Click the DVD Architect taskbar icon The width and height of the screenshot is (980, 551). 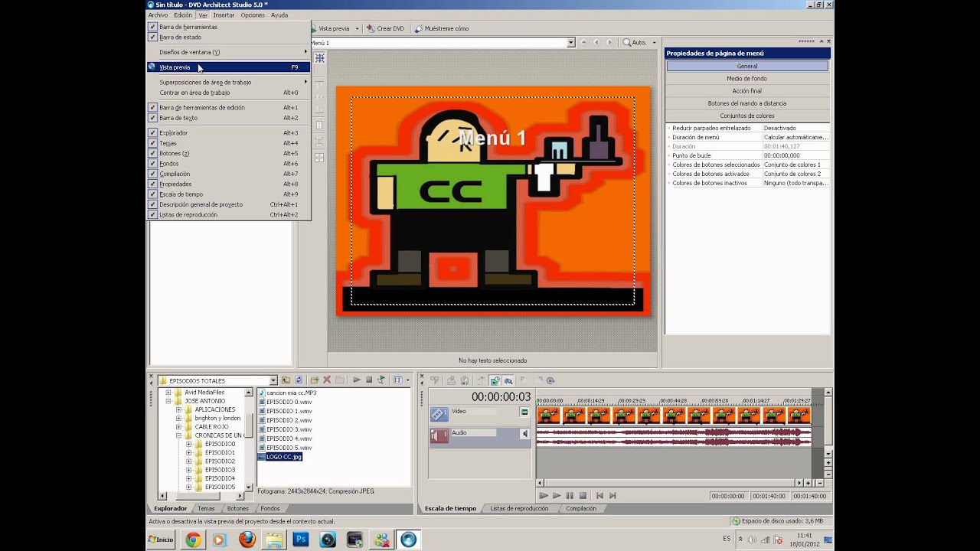[x=408, y=540]
